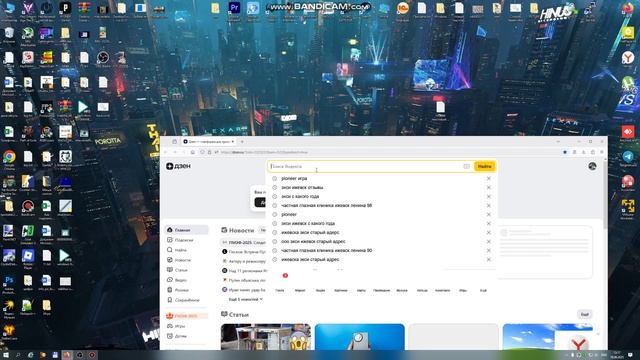Open the orange ПМЭФ 2025 sidebar entry
Image resolution: width=640 pixels, height=360 pixels.
tap(187, 316)
